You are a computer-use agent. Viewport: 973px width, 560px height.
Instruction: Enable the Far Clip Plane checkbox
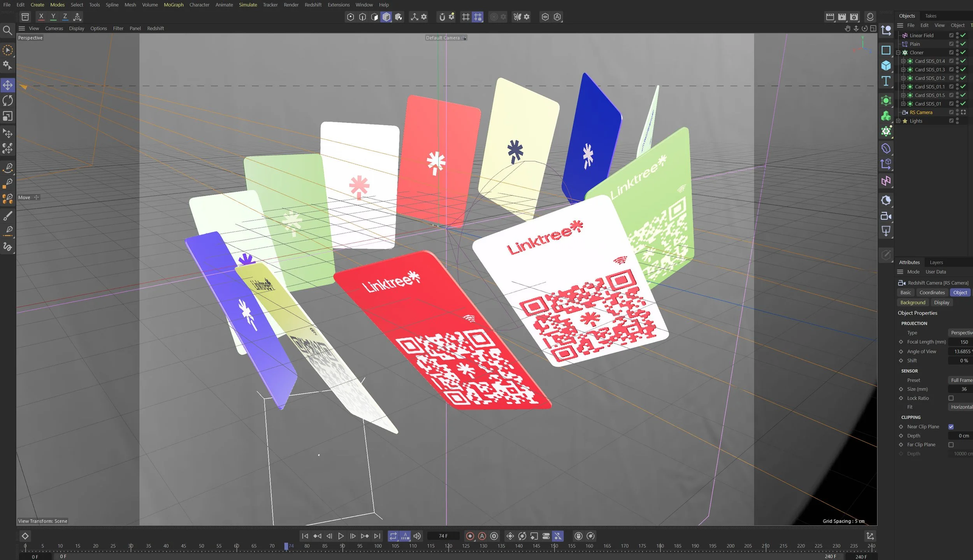951,444
